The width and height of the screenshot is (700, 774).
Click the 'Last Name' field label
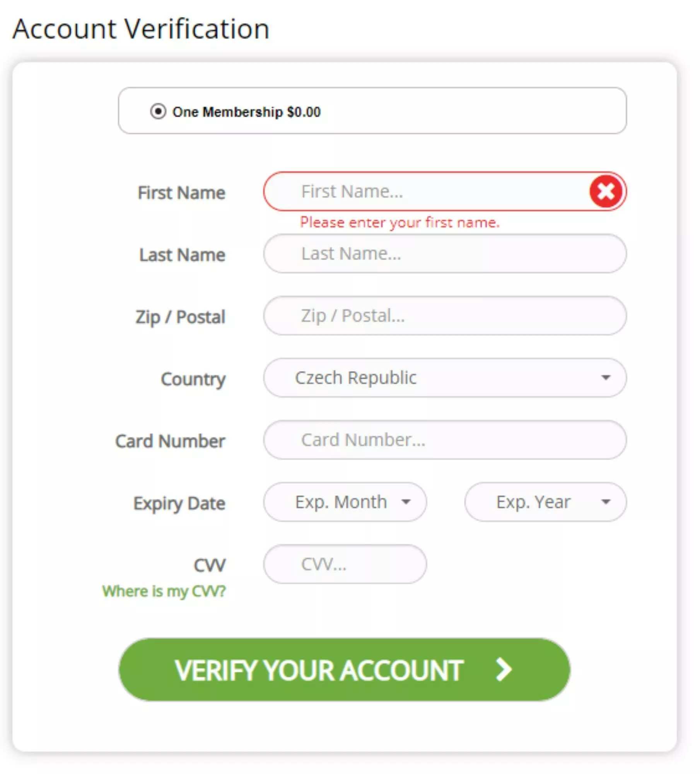(x=182, y=255)
